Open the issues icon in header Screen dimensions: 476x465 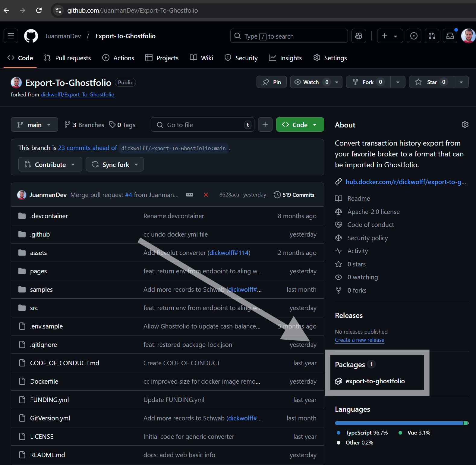[x=414, y=36]
